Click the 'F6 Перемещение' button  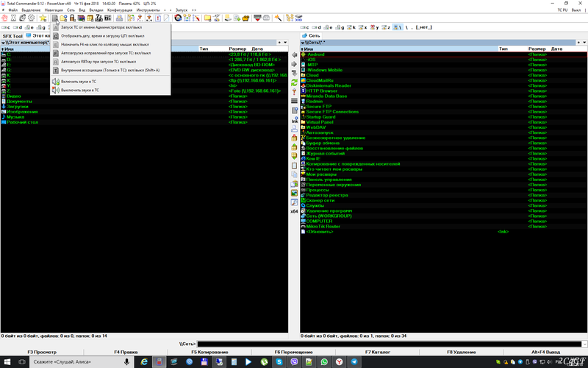coord(293,353)
